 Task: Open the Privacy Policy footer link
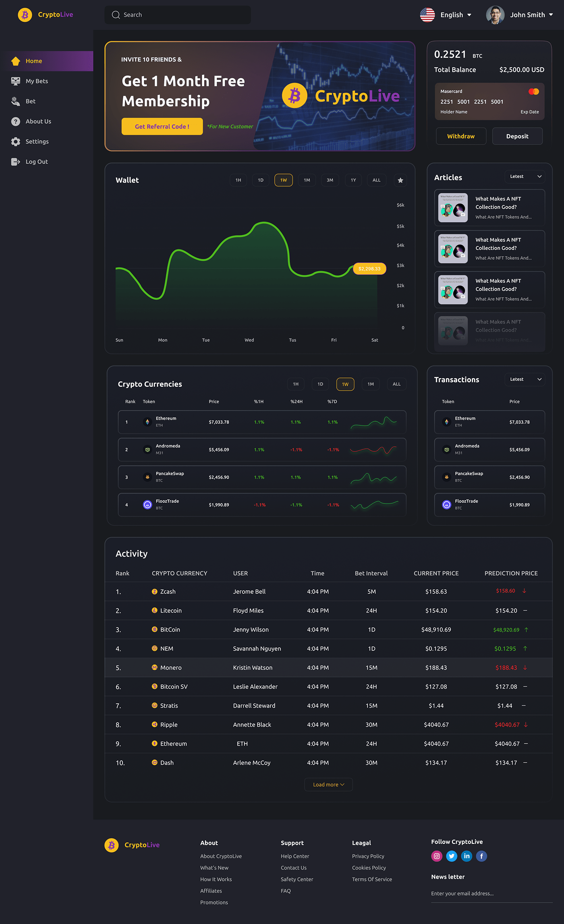click(368, 856)
